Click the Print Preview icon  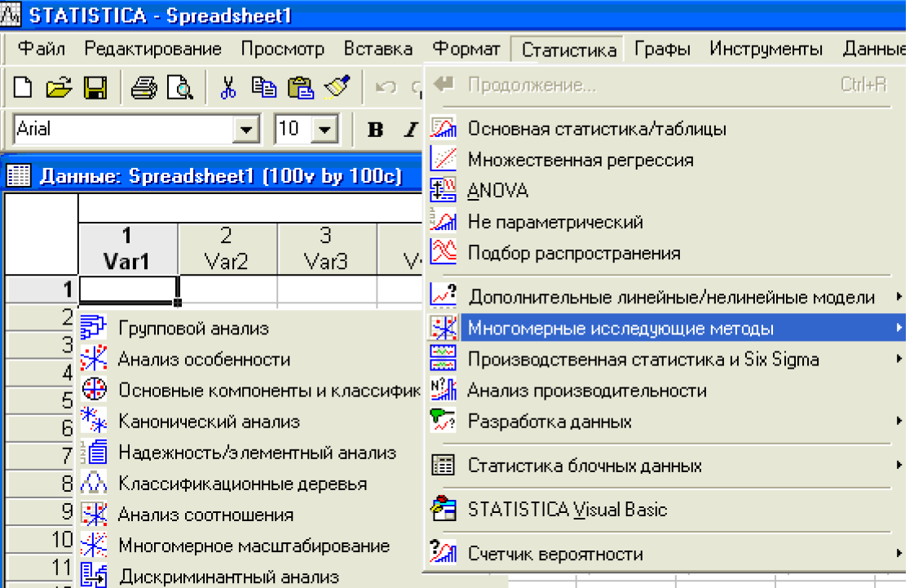[179, 87]
